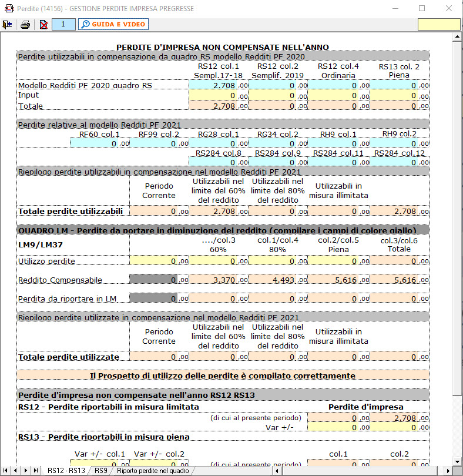Screen dimensions: 463x476
Task: Maximize the Perdite window
Action: click(x=422, y=8)
